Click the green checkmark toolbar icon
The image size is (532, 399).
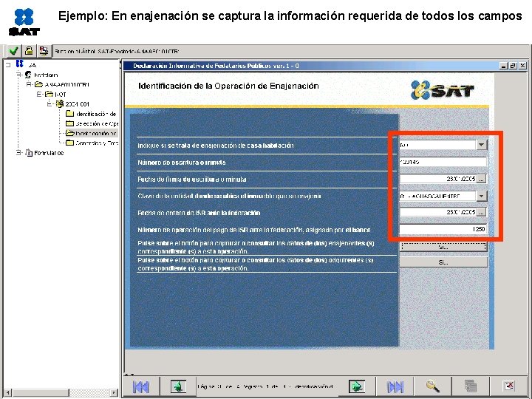pos(14,51)
